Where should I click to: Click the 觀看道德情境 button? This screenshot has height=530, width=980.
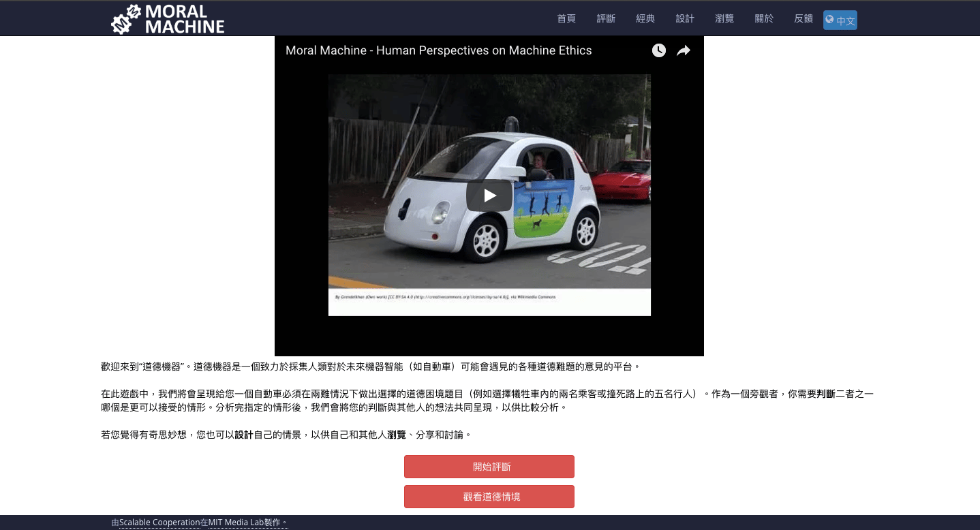point(489,497)
